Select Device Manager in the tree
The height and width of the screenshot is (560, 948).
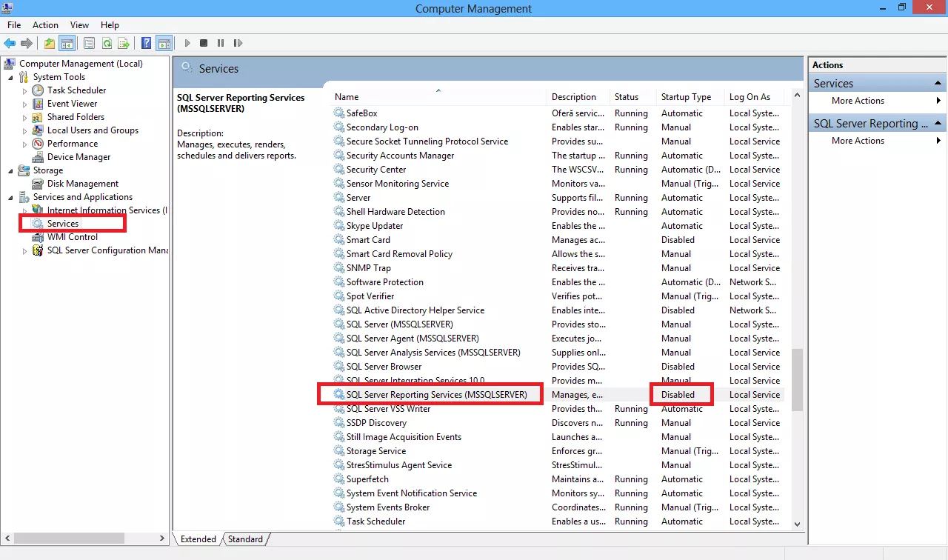79,157
